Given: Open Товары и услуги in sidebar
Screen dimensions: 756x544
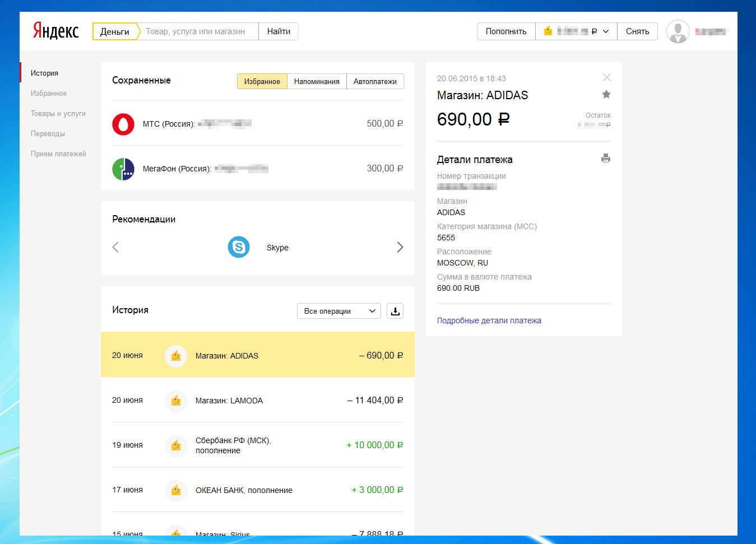Looking at the screenshot, I should coord(58,113).
